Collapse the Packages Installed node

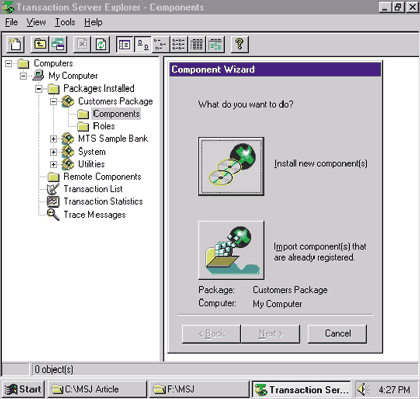pyautogui.click(x=39, y=89)
